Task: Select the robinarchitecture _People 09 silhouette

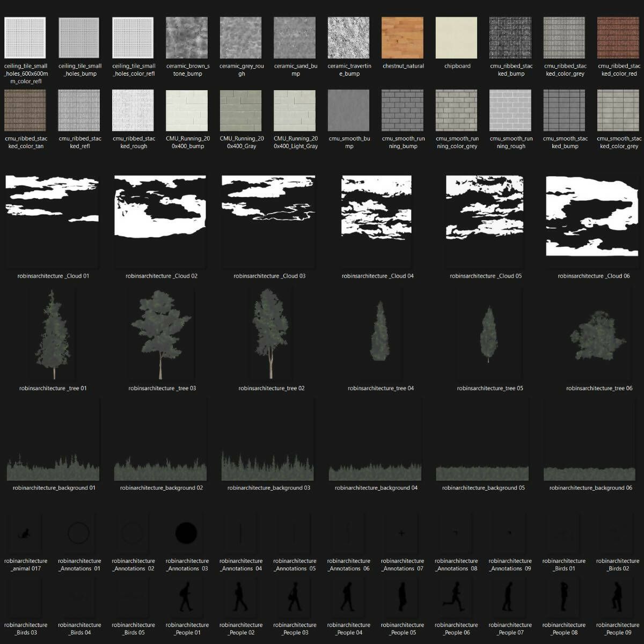Action: point(617,597)
